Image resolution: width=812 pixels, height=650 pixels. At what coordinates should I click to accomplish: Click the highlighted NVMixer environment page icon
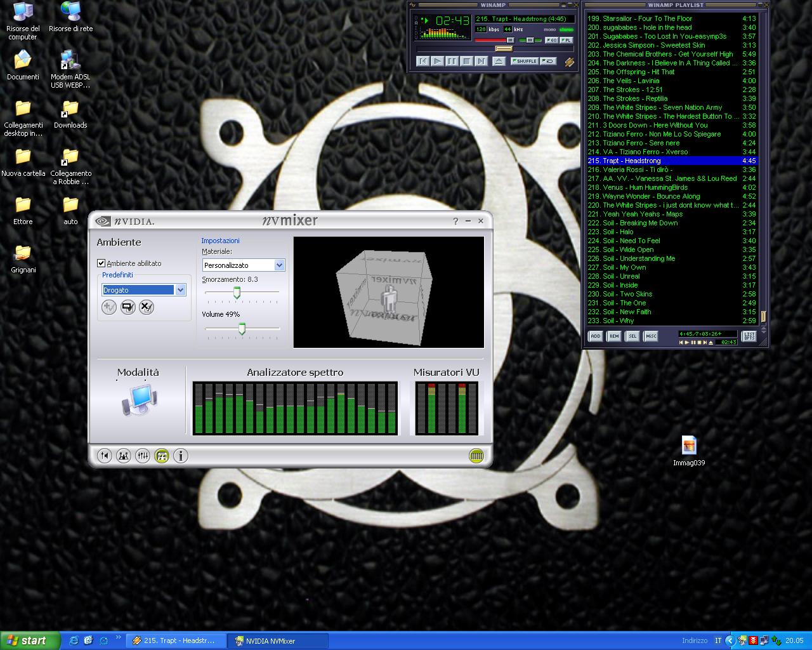coord(162,456)
